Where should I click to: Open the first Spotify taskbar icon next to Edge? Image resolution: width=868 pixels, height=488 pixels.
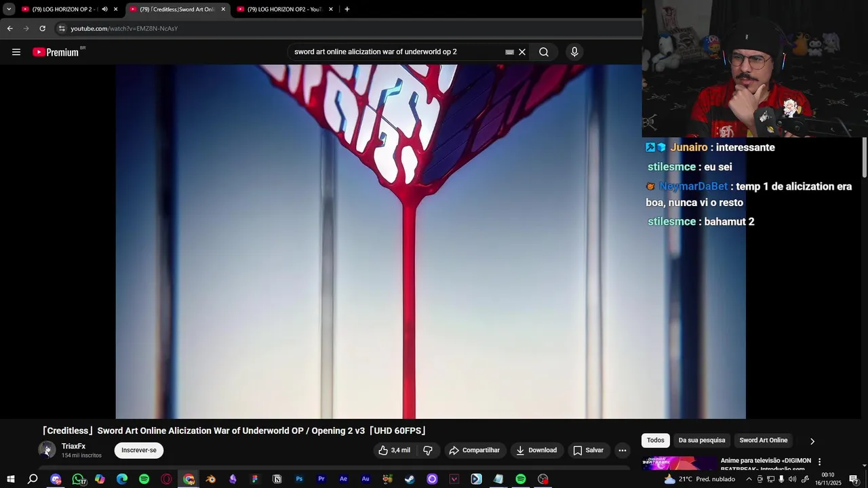pyautogui.click(x=144, y=479)
